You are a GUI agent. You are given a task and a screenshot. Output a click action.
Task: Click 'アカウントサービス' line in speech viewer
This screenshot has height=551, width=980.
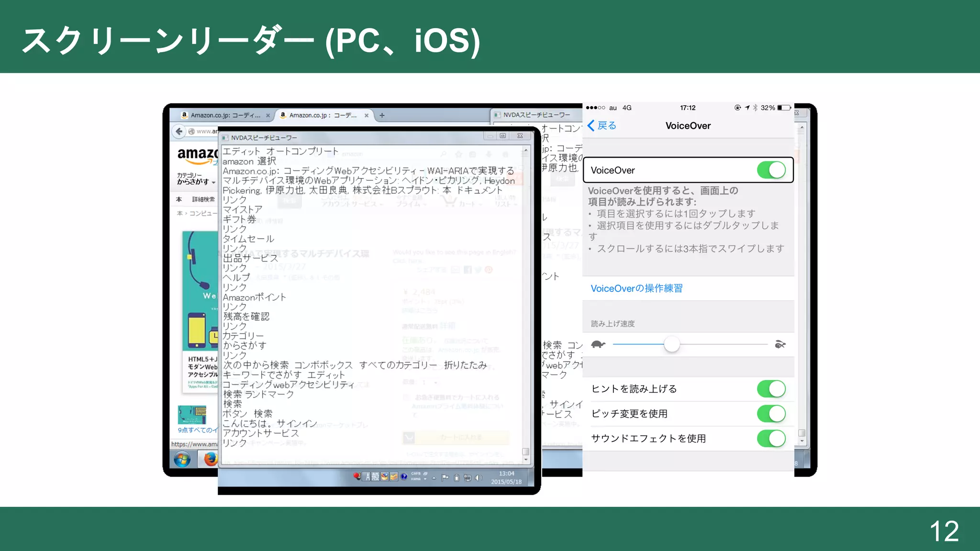click(261, 433)
